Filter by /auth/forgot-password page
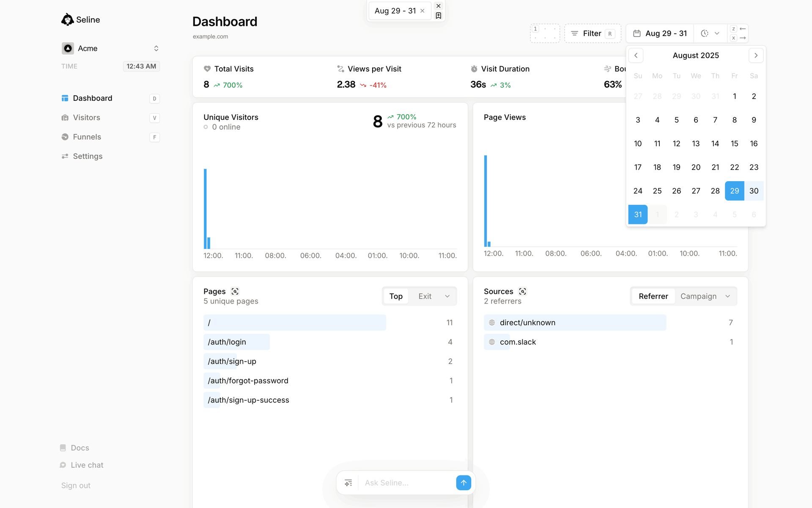Viewport: 812px width, 508px height. (330, 381)
